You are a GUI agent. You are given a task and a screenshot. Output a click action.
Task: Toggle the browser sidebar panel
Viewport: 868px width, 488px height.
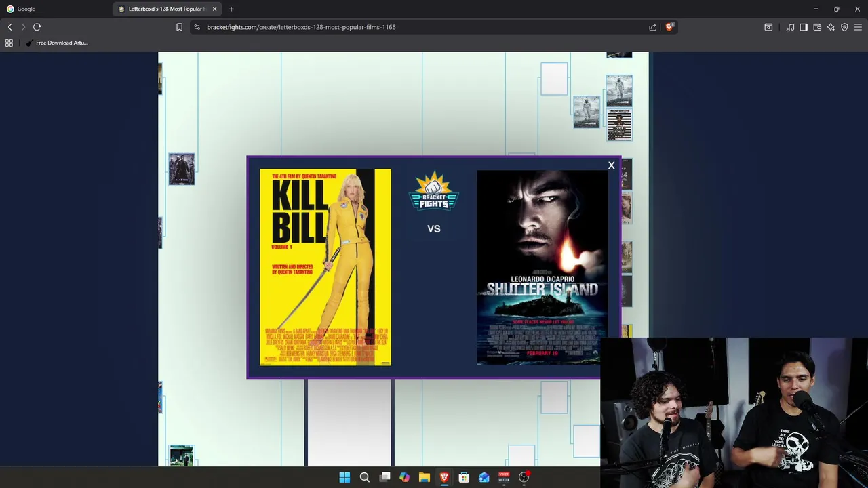804,27
